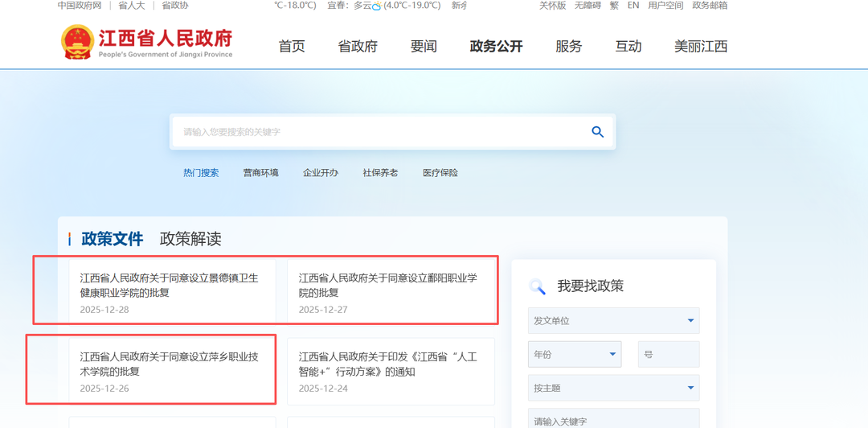Open the 省政府 menu item
This screenshot has height=428, width=868.
358,47
